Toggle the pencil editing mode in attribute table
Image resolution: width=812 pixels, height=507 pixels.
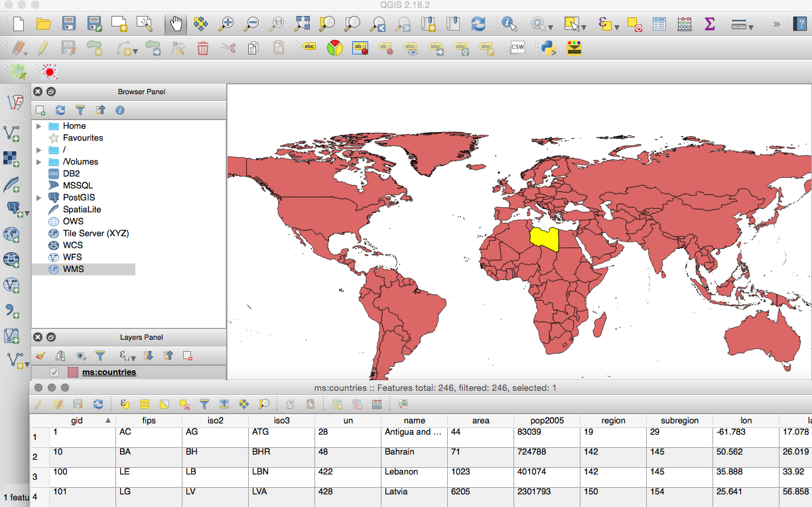tap(38, 403)
